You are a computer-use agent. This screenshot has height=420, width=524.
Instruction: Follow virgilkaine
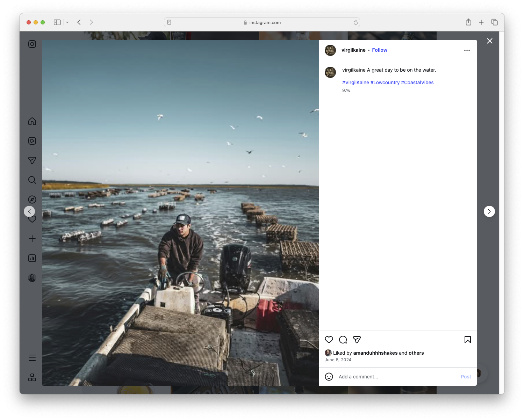point(380,50)
